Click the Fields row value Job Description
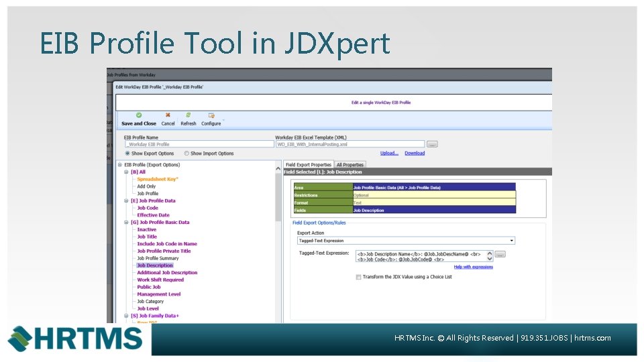This screenshot has width=644, height=362. (x=434, y=210)
